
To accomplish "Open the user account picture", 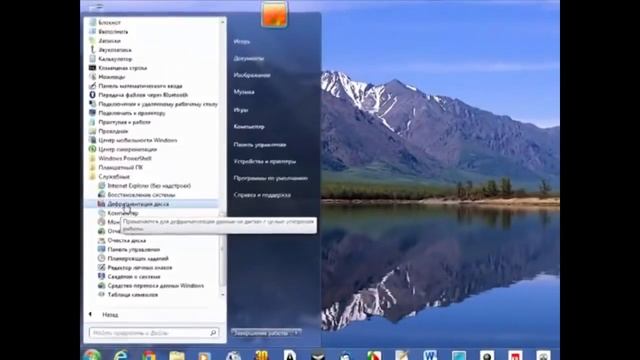I will pyautogui.click(x=274, y=14).
